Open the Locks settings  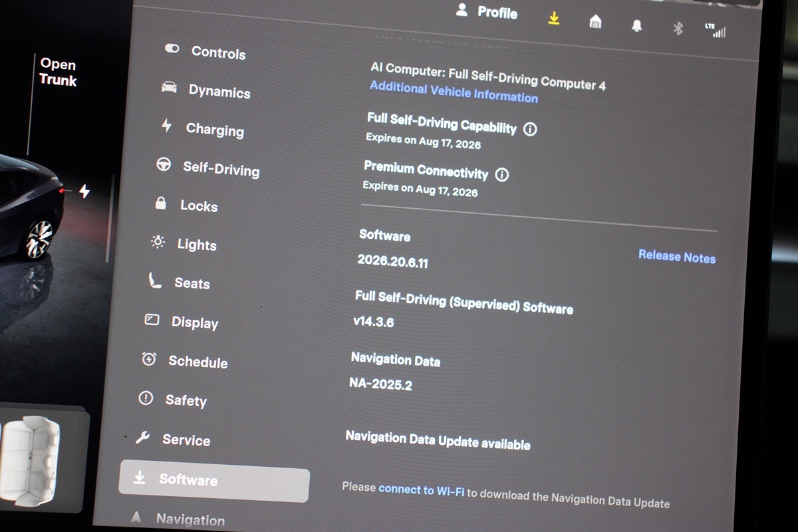[x=199, y=206]
